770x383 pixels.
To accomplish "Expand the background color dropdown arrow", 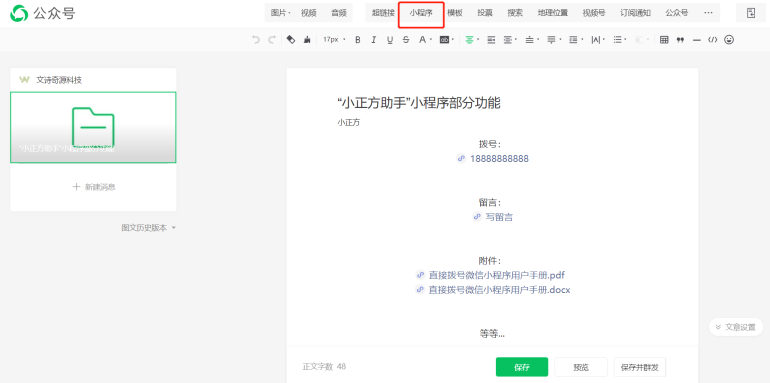I will [453, 40].
